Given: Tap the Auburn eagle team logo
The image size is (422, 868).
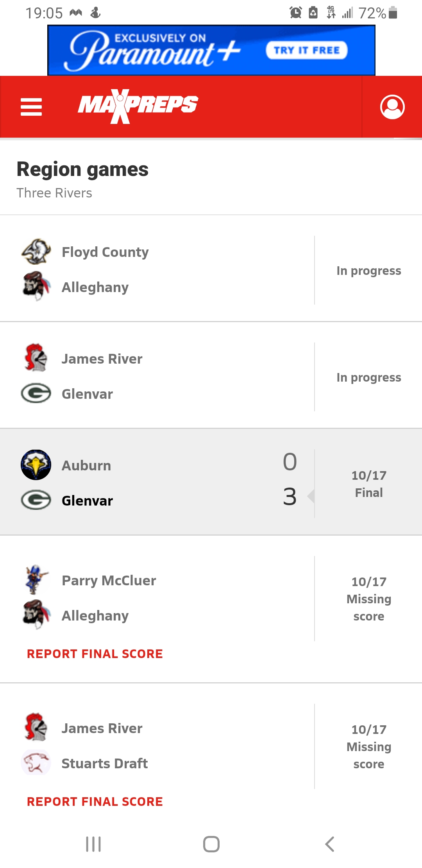Looking at the screenshot, I should (36, 465).
